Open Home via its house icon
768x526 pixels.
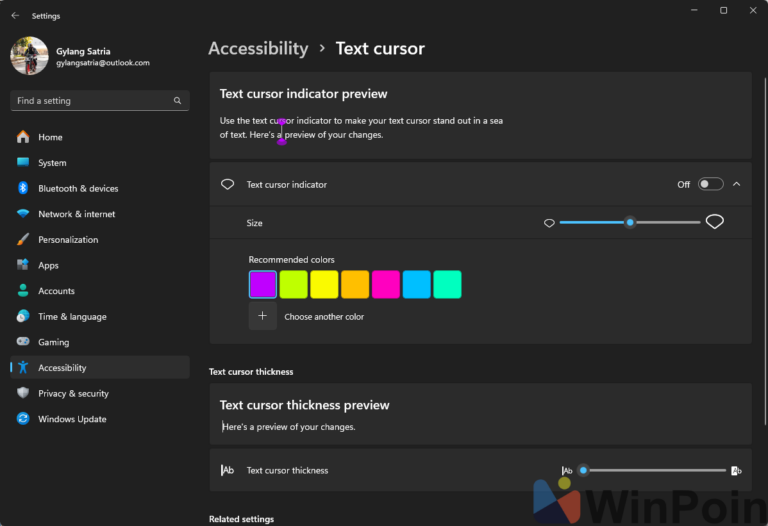[23, 137]
